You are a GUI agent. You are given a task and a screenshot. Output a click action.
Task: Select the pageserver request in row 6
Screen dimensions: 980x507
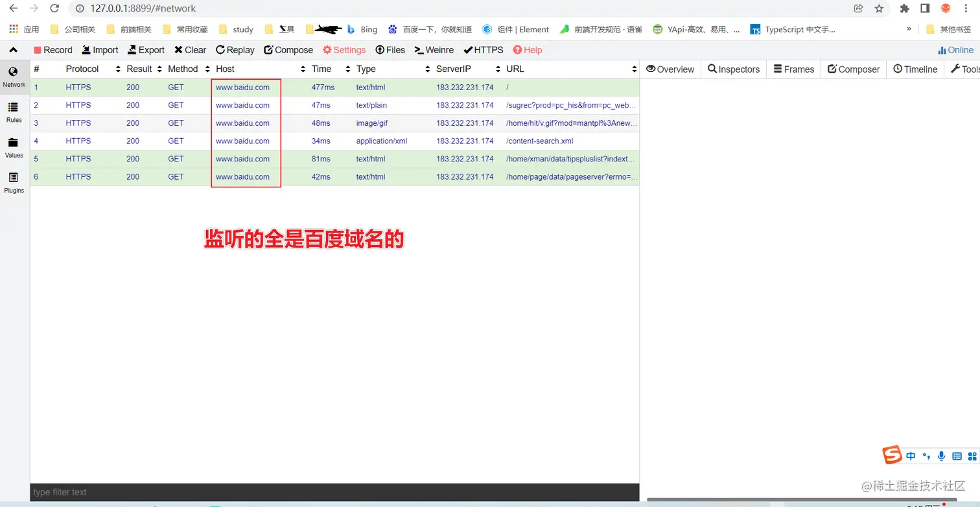pos(335,176)
